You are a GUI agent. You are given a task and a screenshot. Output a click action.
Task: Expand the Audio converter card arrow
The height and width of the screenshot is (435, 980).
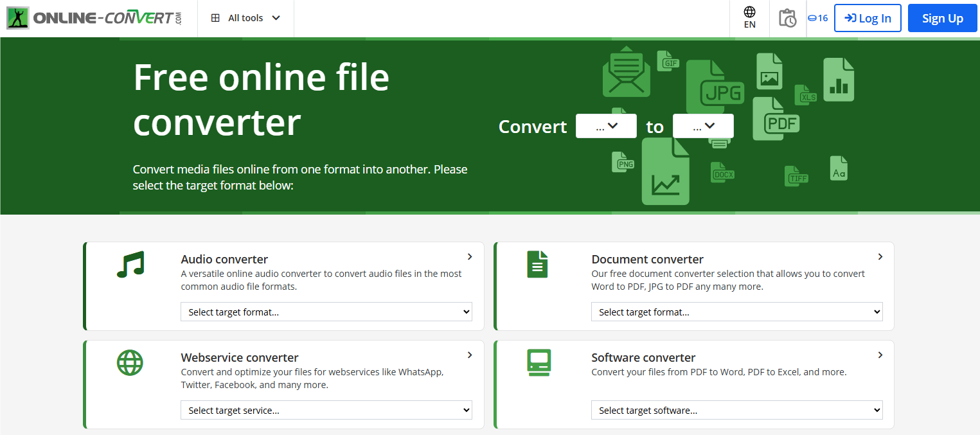point(469,256)
